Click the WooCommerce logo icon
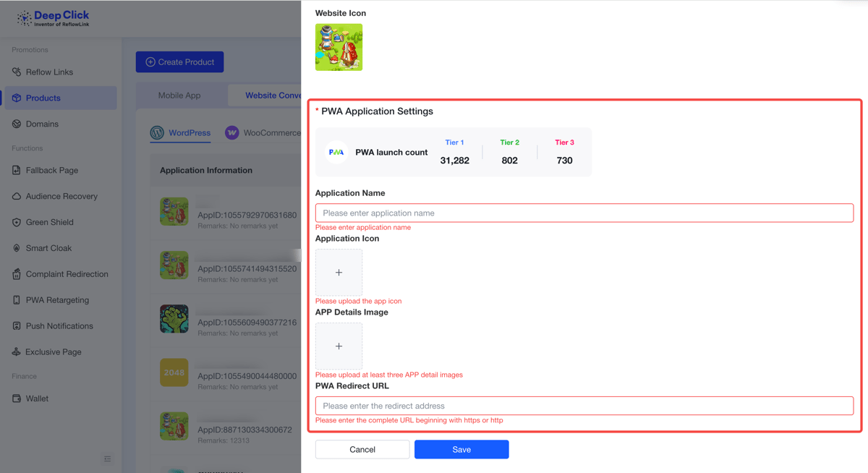 pos(232,133)
